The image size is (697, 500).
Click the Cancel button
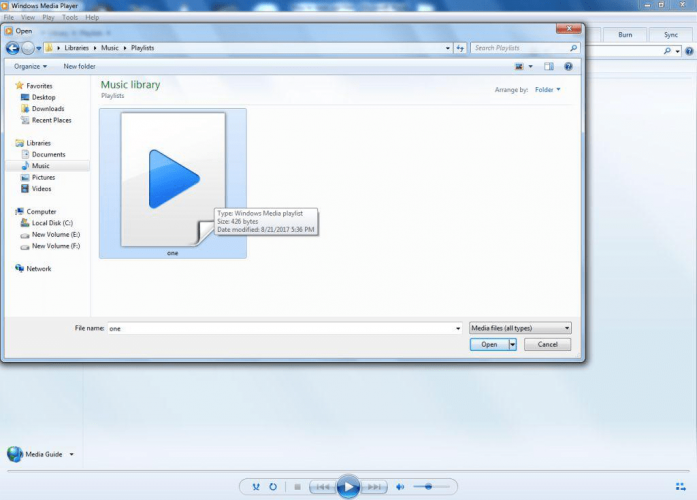[x=547, y=344]
